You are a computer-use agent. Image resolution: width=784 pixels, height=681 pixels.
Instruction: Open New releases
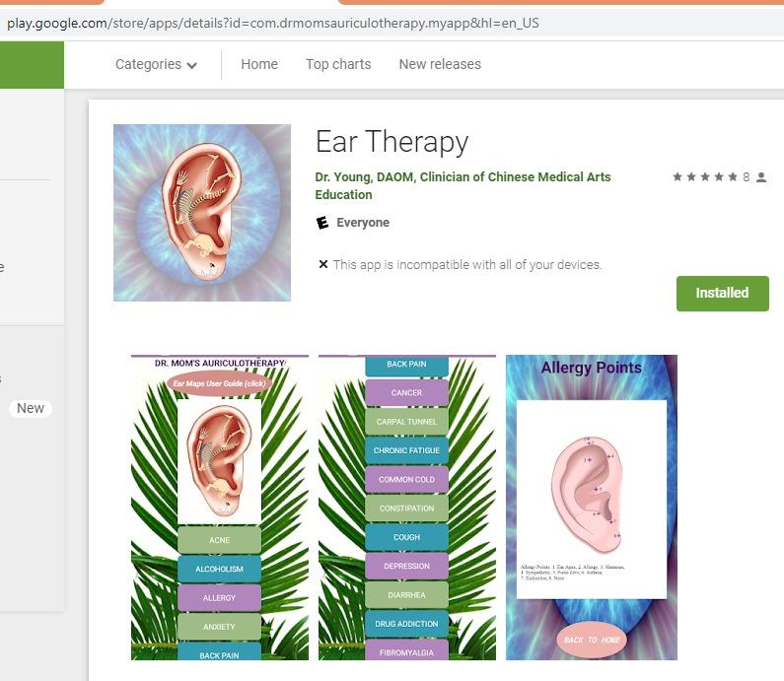pos(440,64)
